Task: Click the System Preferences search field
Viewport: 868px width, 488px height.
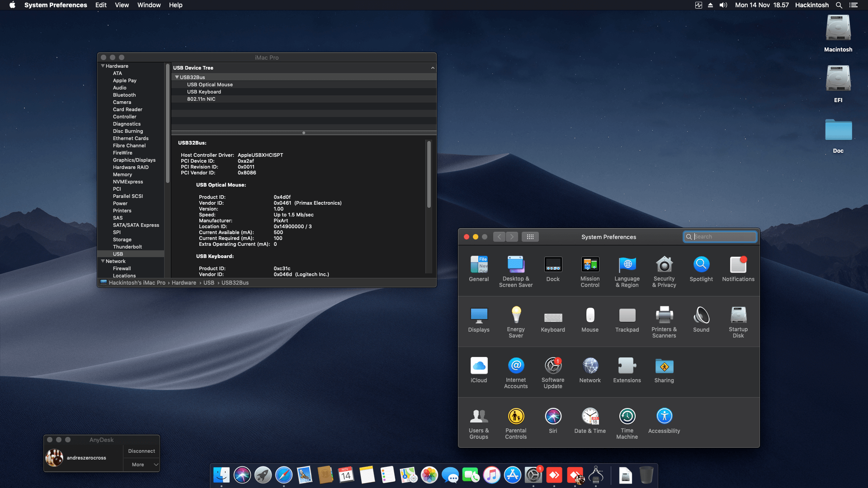Action: (720, 237)
